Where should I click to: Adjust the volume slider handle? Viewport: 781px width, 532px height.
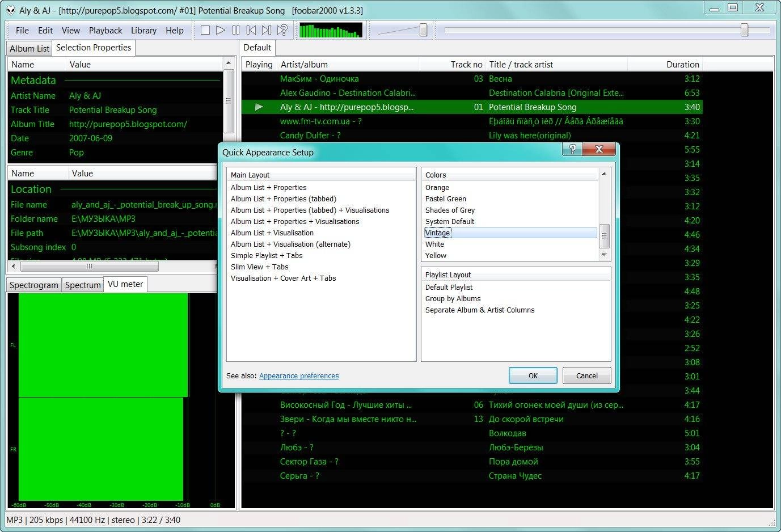click(x=423, y=30)
